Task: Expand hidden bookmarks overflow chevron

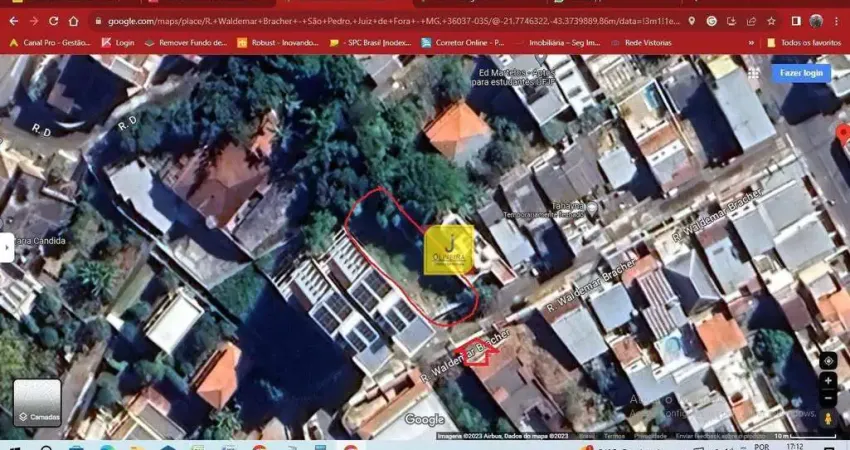Action: click(751, 42)
